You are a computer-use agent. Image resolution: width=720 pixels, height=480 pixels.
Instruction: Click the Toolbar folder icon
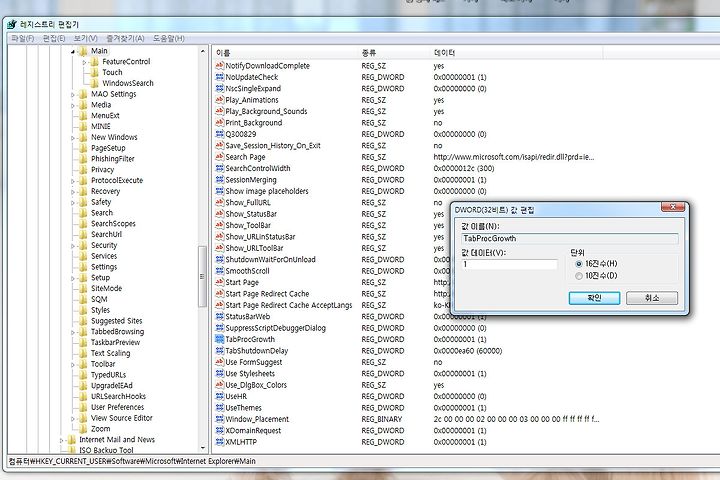pyautogui.click(x=83, y=364)
